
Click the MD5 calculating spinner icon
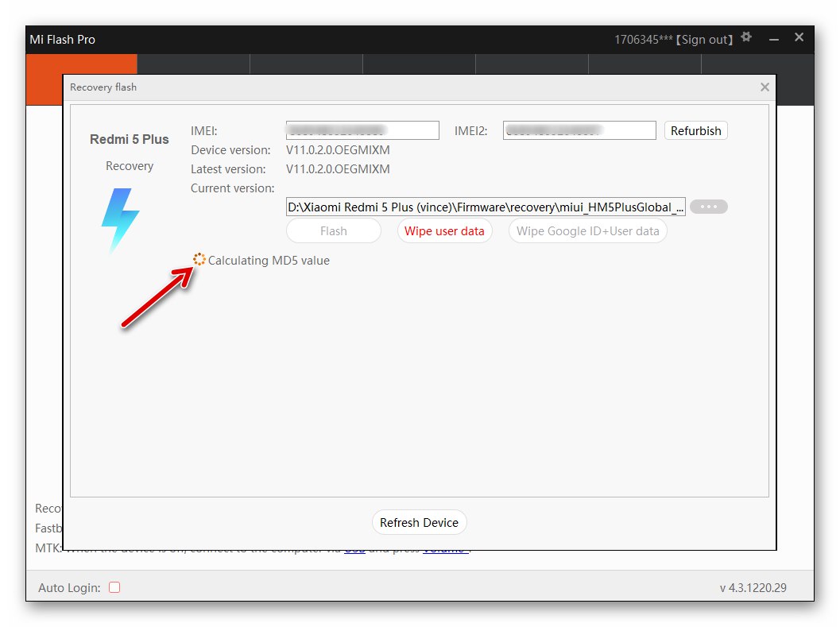pos(199,259)
